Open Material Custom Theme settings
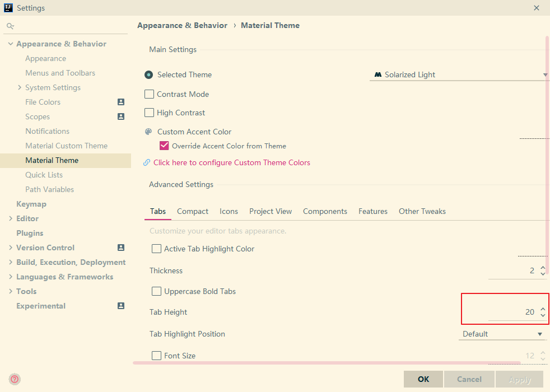 click(66, 146)
